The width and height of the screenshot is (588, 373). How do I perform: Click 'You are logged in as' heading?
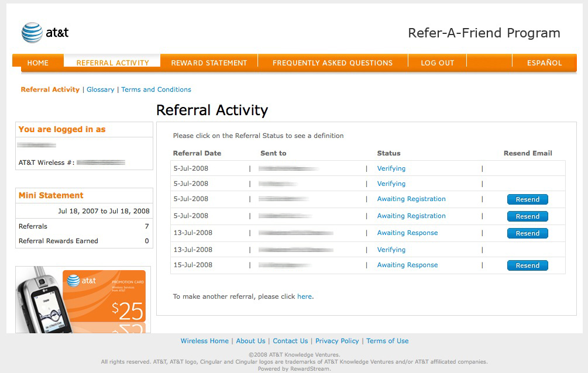62,129
